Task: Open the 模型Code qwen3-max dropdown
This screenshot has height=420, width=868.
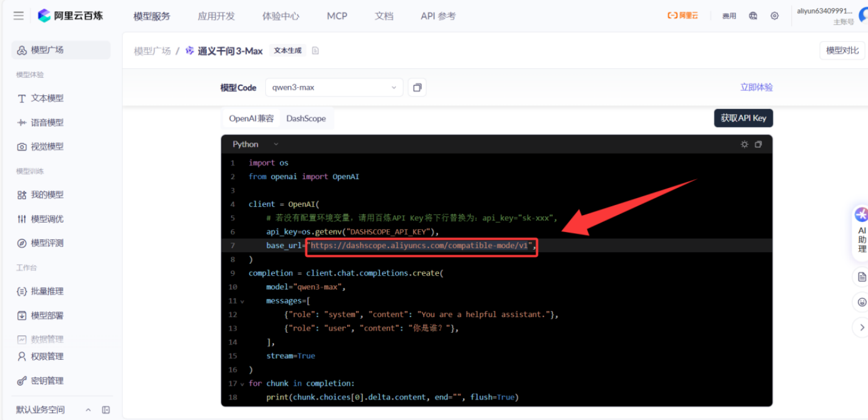Action: (334, 88)
